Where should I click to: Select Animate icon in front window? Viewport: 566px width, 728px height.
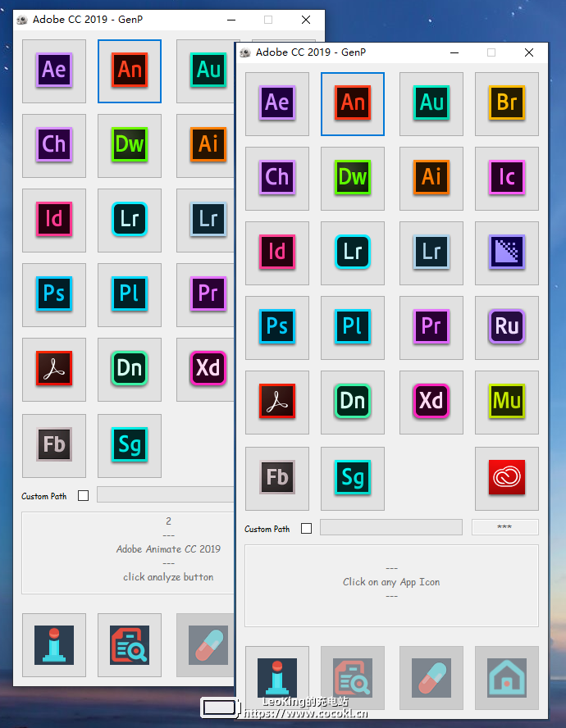click(x=352, y=103)
